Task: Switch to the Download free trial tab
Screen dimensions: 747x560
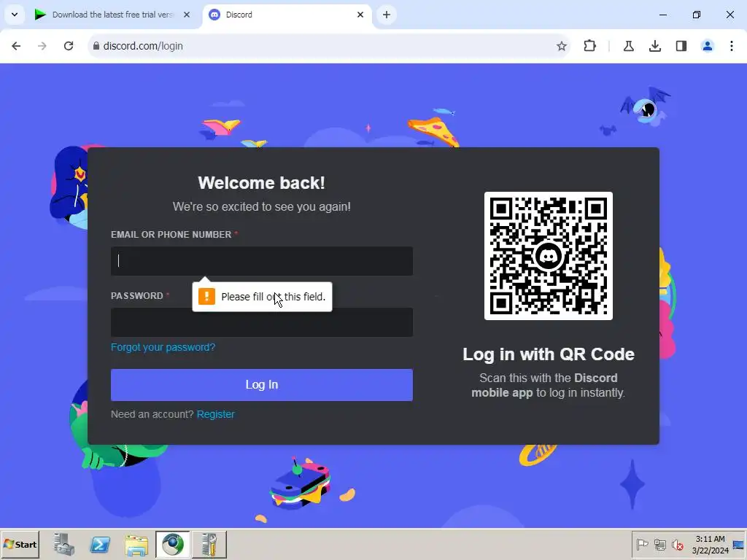Action: (112, 15)
